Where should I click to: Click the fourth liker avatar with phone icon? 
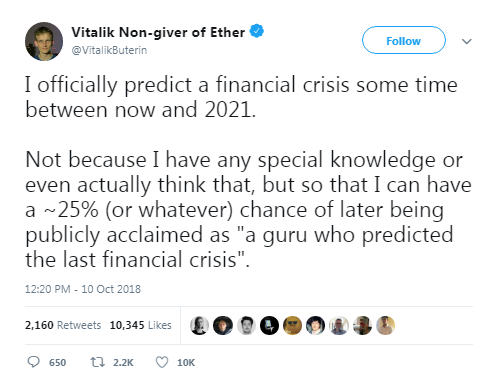269,325
